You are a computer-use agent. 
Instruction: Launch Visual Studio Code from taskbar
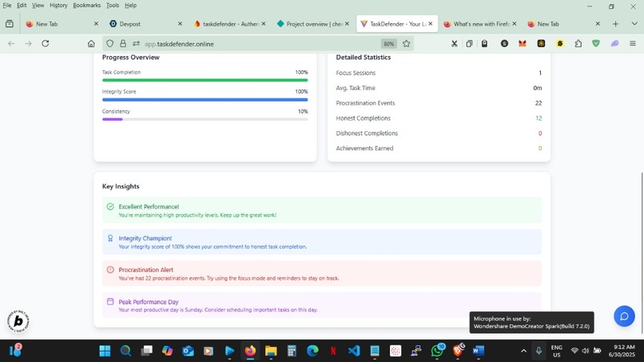[x=354, y=351]
